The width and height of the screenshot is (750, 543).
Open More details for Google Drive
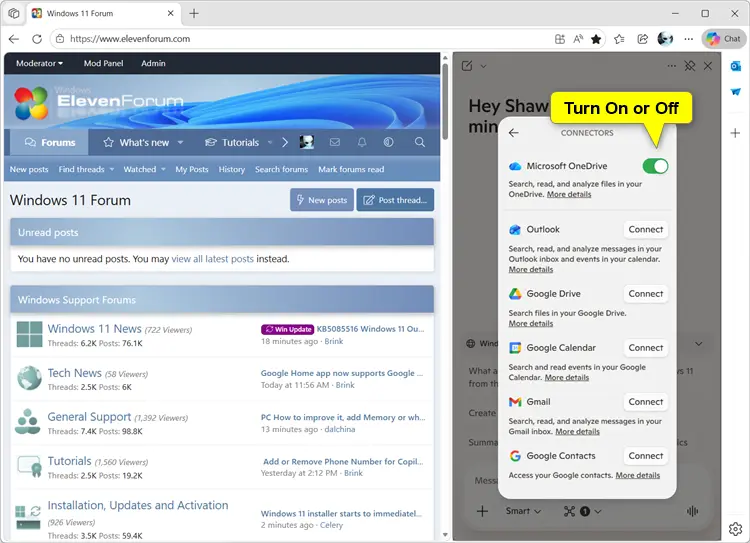530,323
